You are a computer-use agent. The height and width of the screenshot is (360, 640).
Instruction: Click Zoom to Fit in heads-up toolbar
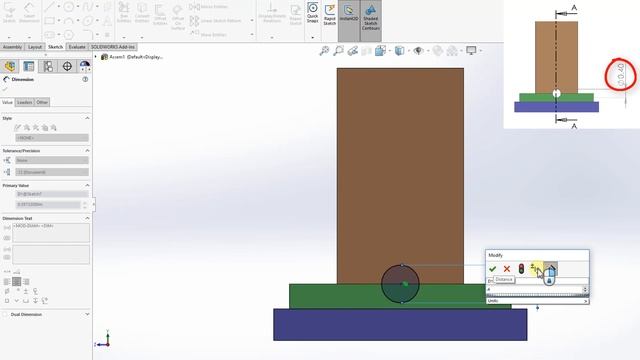pos(324,51)
